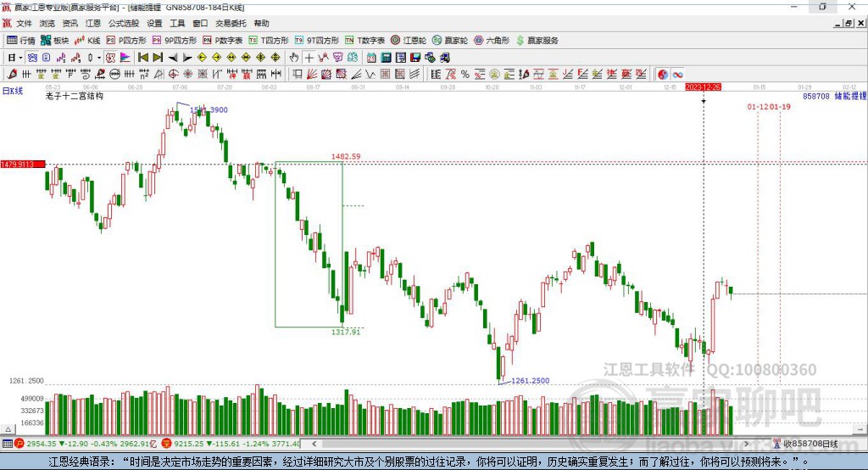Screen dimensions: 868x470
Task: Switch to the K线 chart view
Action: click(87, 41)
